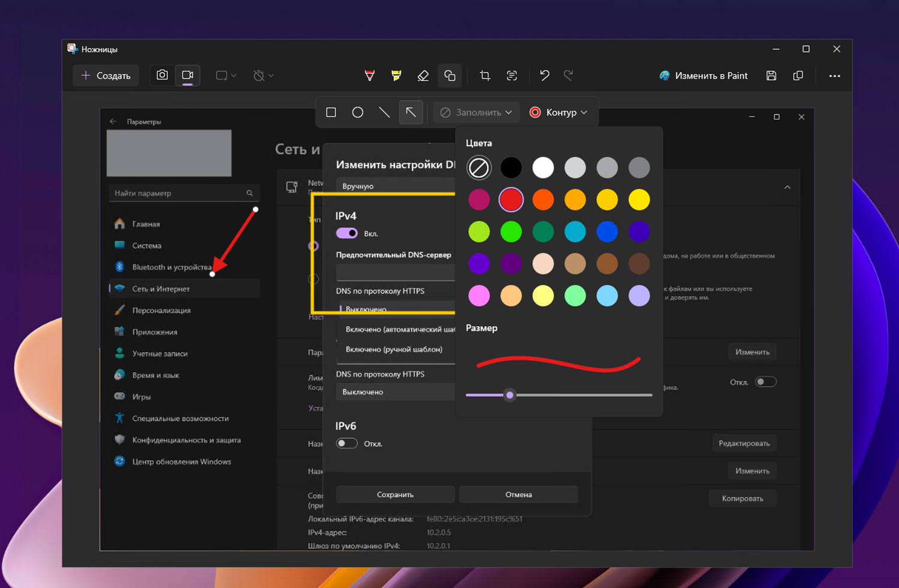Screen dimensions: 899x588
Task: Click Изменить в Paint button
Action: (704, 76)
